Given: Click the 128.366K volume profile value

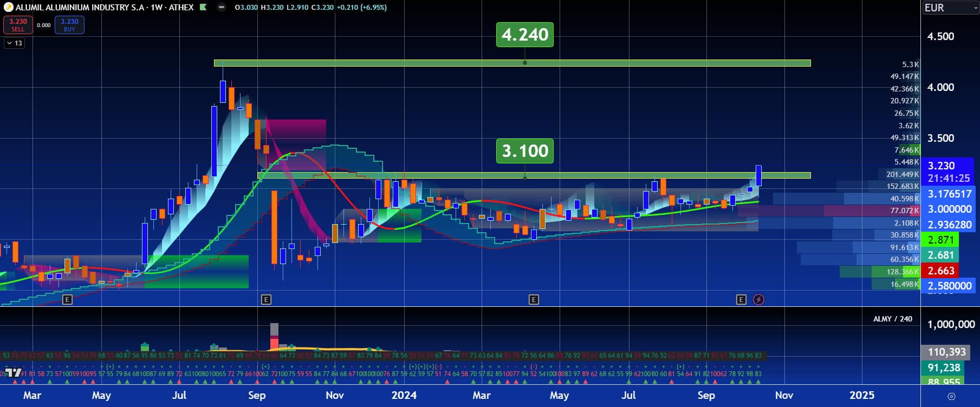Looking at the screenshot, I should pyautogui.click(x=903, y=272).
